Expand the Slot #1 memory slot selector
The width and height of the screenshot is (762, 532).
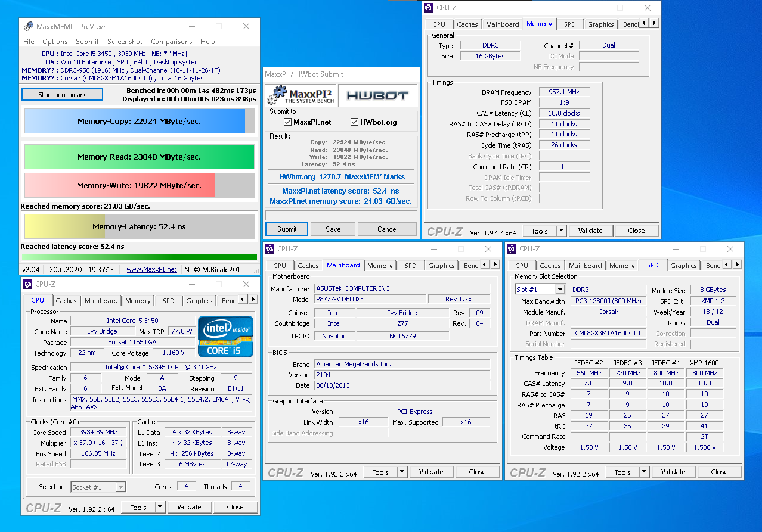(x=559, y=290)
